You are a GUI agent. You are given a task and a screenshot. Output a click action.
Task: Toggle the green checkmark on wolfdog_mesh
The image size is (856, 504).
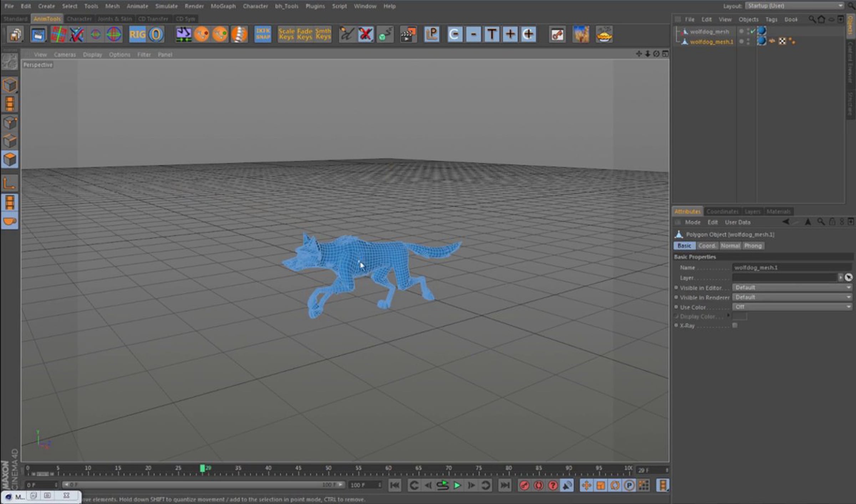(x=753, y=31)
